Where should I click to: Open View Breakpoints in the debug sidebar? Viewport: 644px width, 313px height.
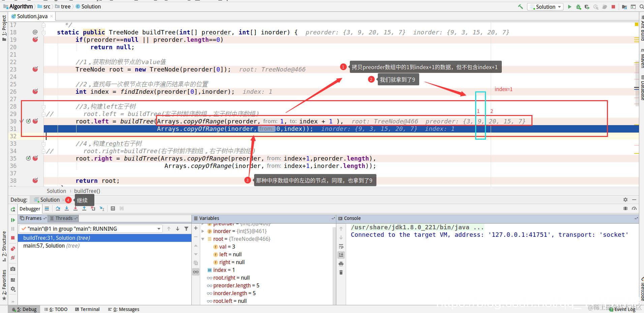(13, 249)
